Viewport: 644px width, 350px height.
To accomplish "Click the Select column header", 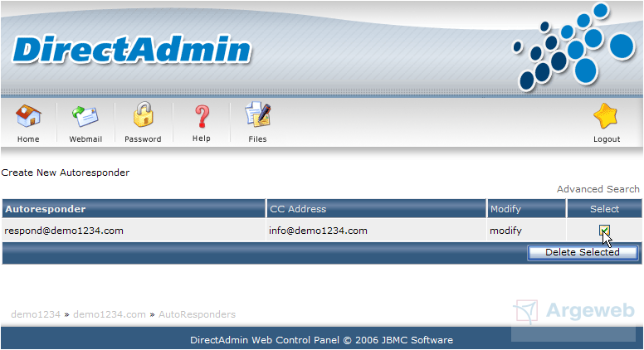I will [604, 209].
